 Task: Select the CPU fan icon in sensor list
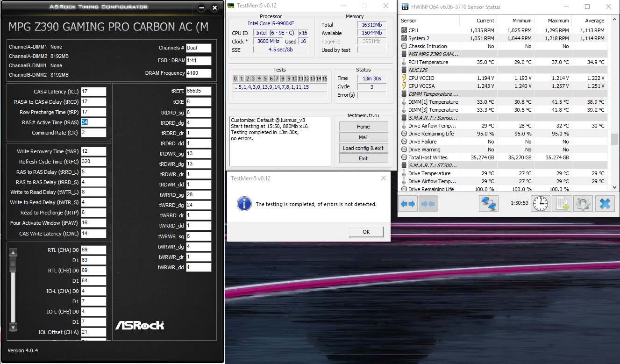tap(404, 30)
